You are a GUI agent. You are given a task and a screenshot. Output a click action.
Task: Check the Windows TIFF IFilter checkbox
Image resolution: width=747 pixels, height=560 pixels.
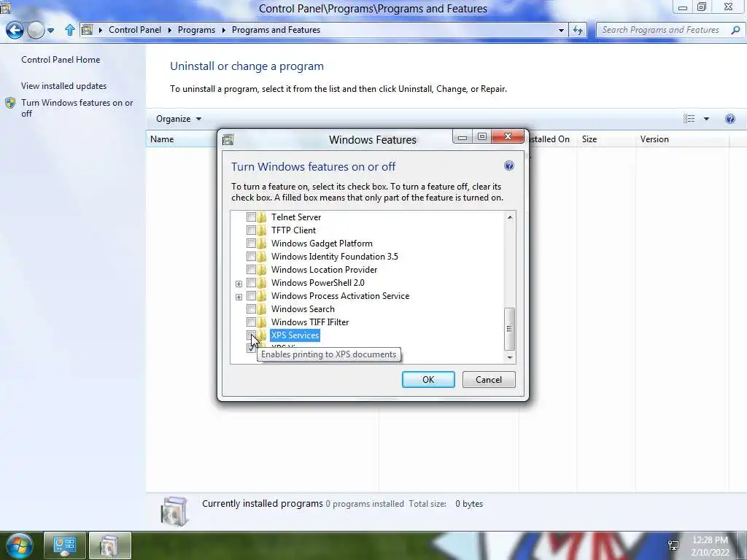[x=251, y=322]
